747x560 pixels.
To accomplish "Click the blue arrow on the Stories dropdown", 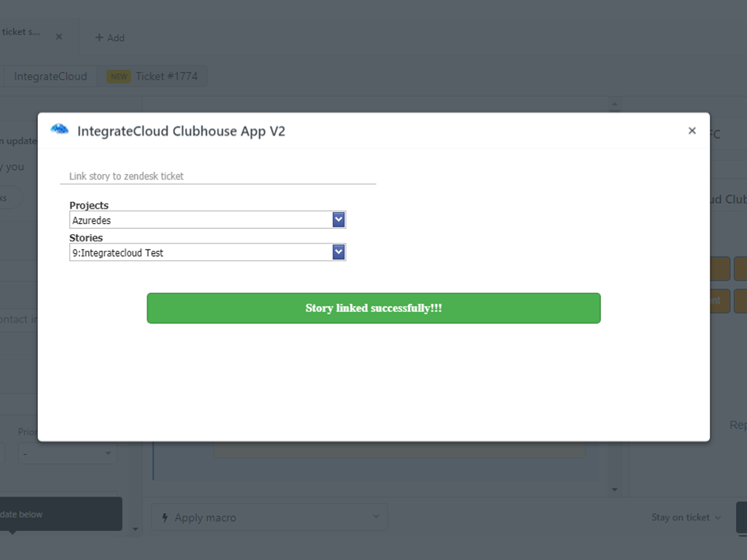I will (338, 252).
